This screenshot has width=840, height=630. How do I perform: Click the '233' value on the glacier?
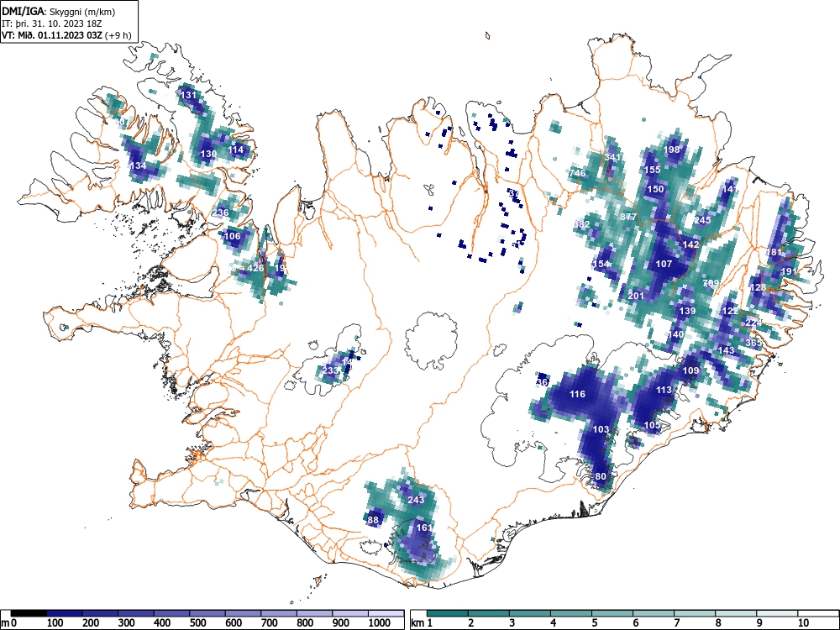tap(330, 370)
